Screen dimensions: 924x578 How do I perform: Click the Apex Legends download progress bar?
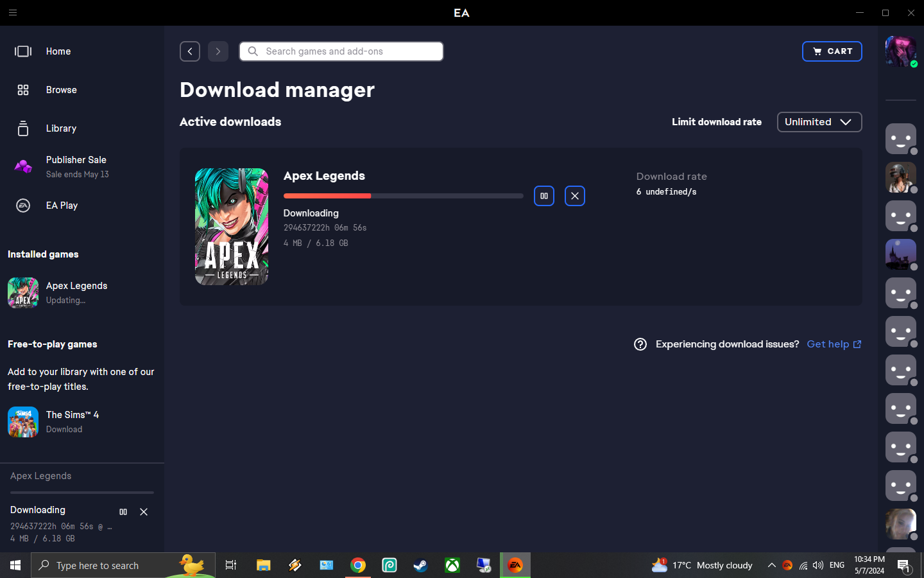pos(403,196)
